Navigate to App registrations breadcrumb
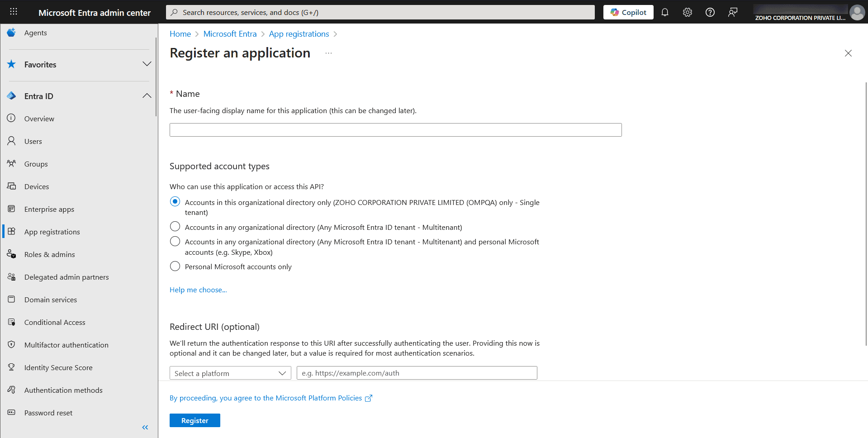This screenshot has width=868, height=438. [299, 33]
